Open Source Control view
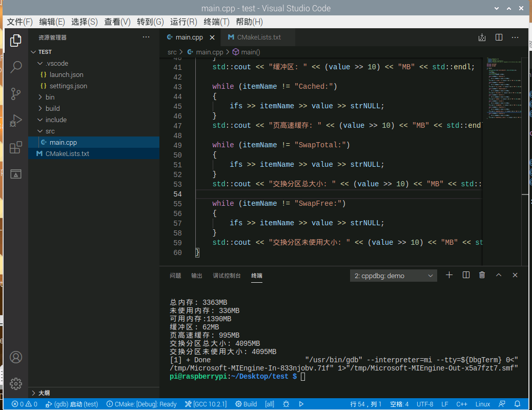This screenshot has width=532, height=410. pyautogui.click(x=15, y=94)
